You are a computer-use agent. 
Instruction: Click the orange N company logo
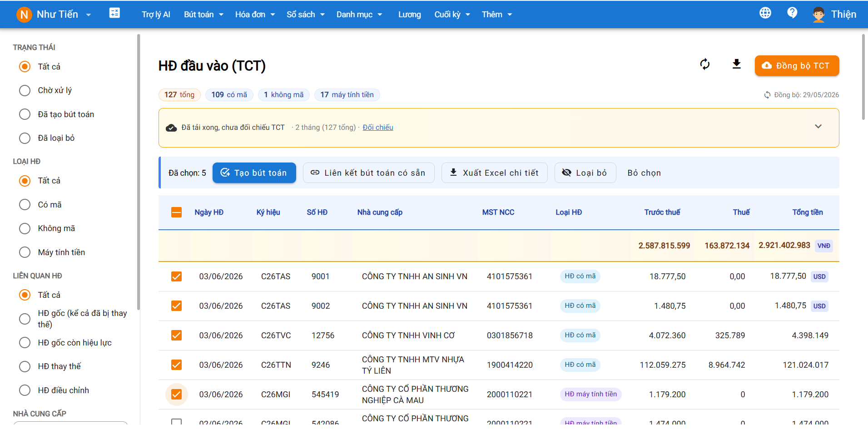24,15
